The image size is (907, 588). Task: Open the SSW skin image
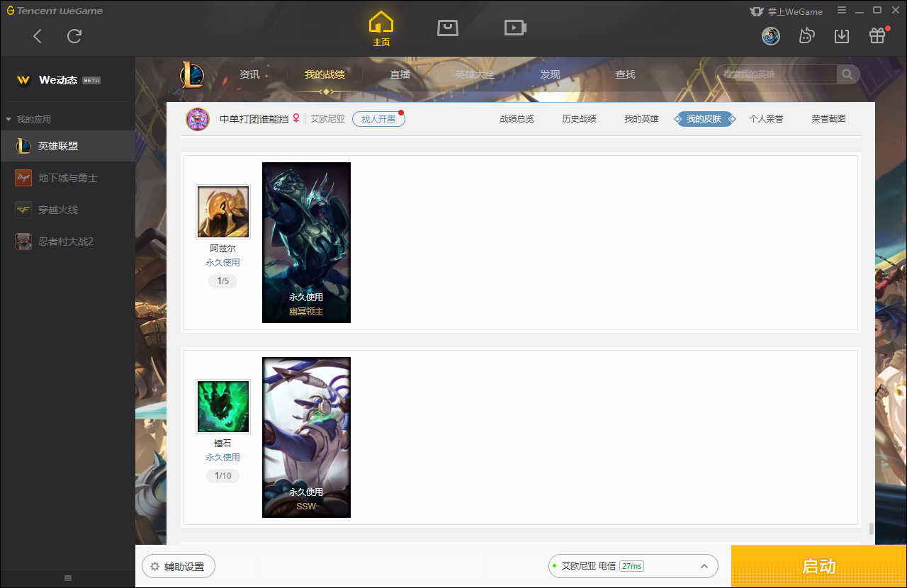click(306, 437)
